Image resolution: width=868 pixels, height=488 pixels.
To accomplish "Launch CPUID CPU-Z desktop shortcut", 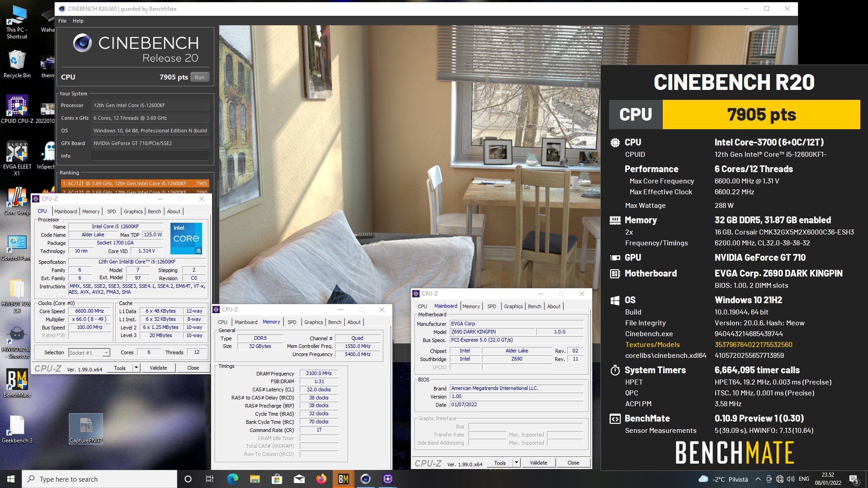I will [17, 109].
